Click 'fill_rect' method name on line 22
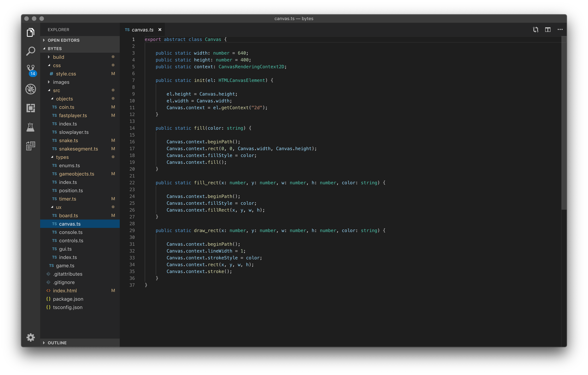This screenshot has height=375, width=588. [206, 183]
